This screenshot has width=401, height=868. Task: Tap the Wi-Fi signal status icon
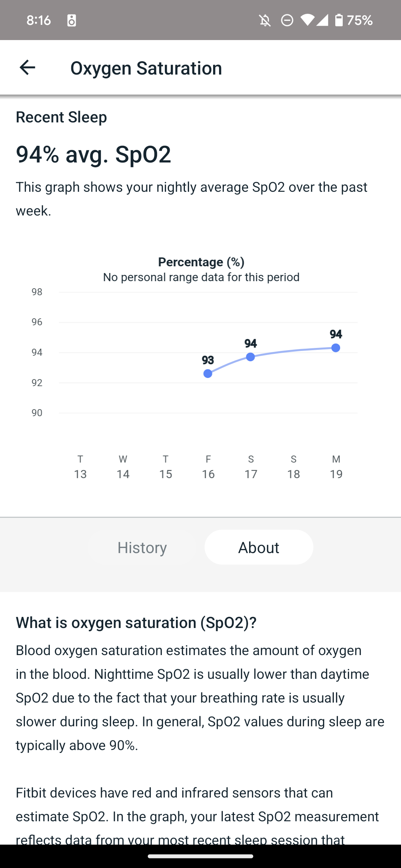click(x=307, y=20)
